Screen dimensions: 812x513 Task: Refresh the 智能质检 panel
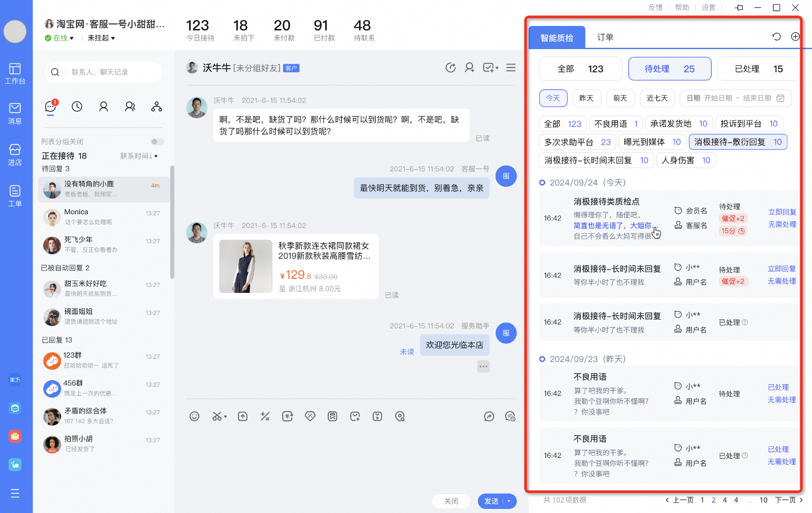click(776, 36)
